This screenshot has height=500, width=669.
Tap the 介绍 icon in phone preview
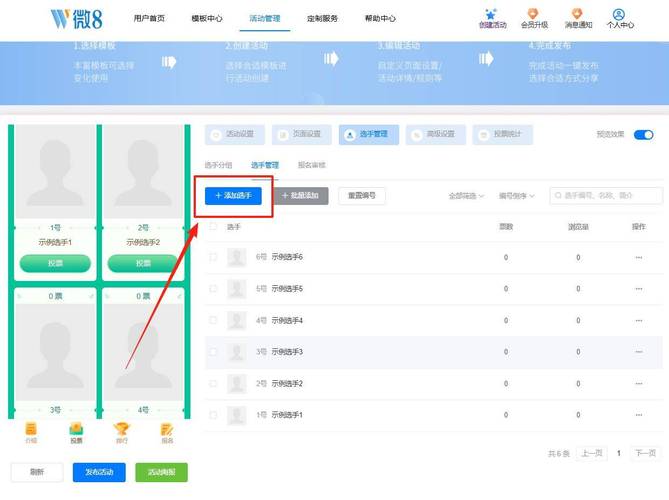pos(31,429)
